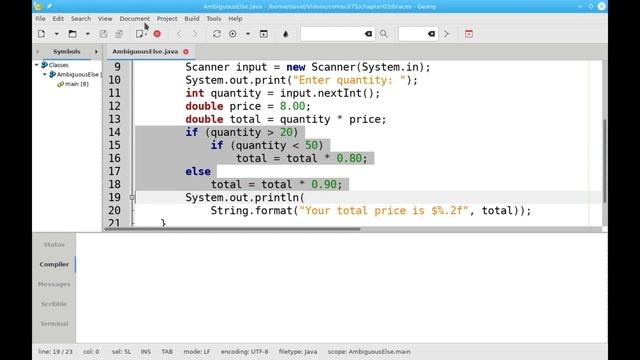
Task: Save all open files
Action: 119,34
